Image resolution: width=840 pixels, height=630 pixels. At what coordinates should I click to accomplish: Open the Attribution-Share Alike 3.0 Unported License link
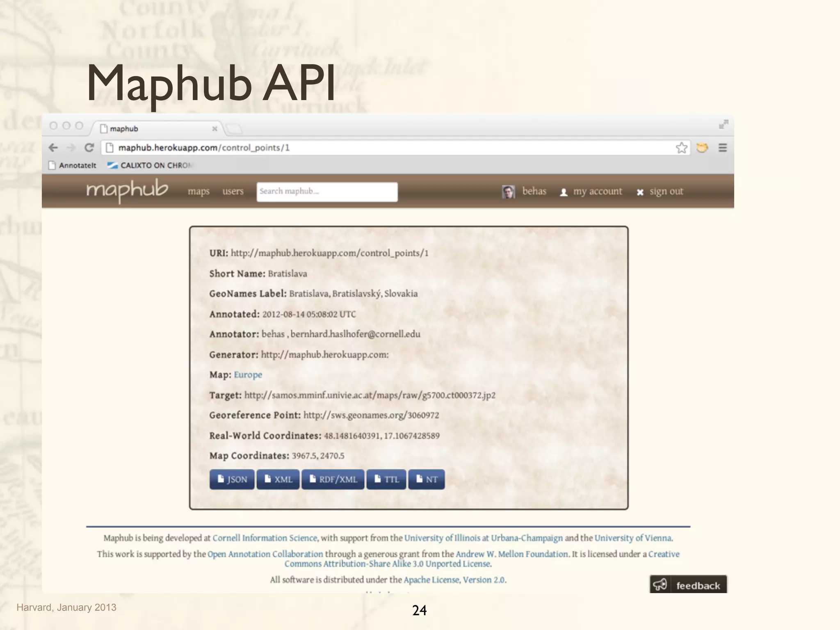click(x=388, y=564)
